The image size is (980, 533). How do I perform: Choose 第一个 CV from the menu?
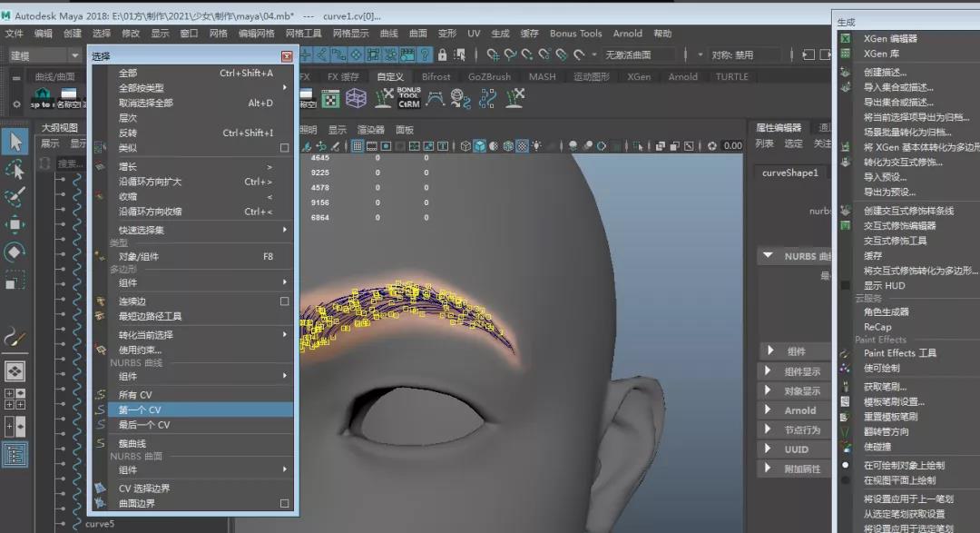point(139,410)
